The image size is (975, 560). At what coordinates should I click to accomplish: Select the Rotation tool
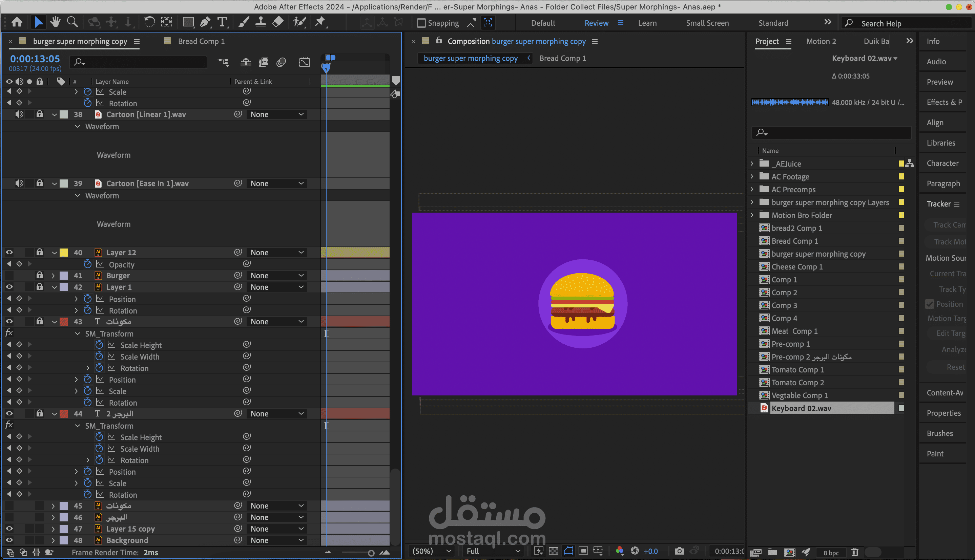click(x=149, y=22)
